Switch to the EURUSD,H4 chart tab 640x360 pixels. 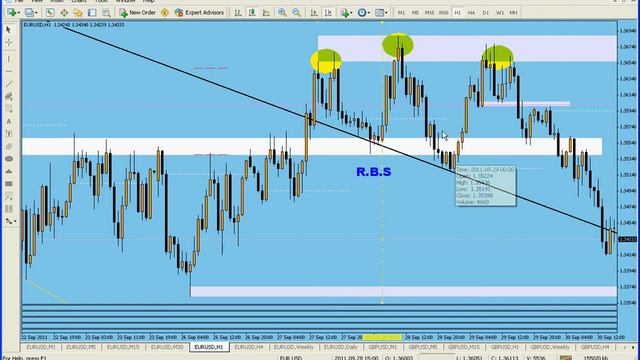click(249, 347)
